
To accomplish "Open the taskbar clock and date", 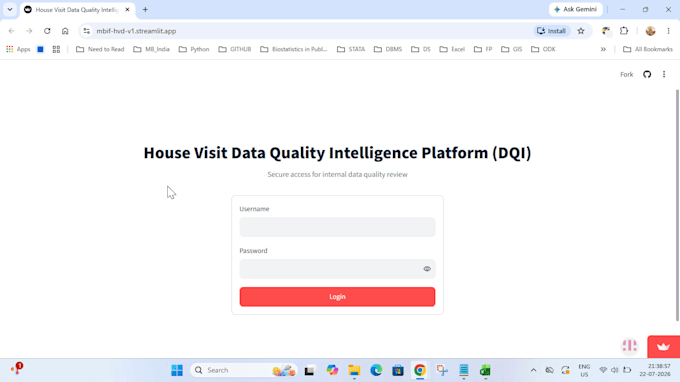I will tap(655, 370).
